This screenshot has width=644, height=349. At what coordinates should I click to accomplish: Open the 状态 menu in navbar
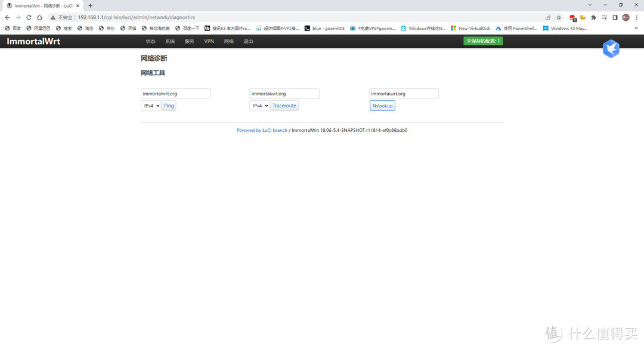(150, 41)
